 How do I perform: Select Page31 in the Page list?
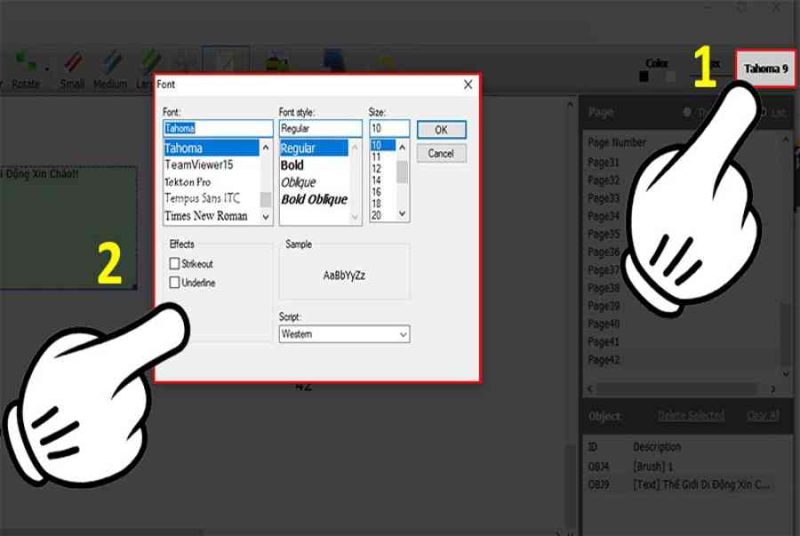pos(604,163)
